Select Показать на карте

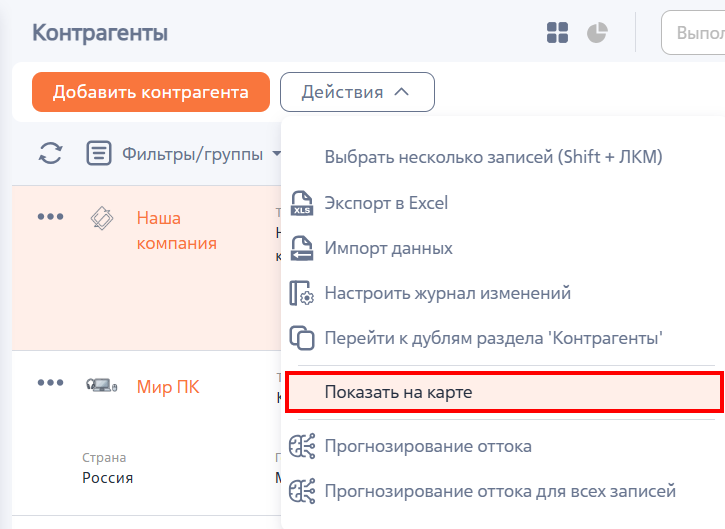pyautogui.click(x=504, y=392)
